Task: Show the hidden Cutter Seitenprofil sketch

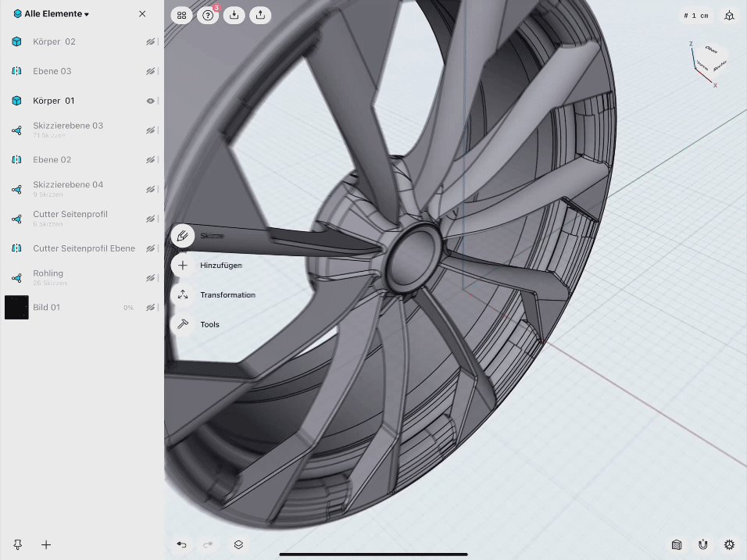Action: pyautogui.click(x=151, y=219)
